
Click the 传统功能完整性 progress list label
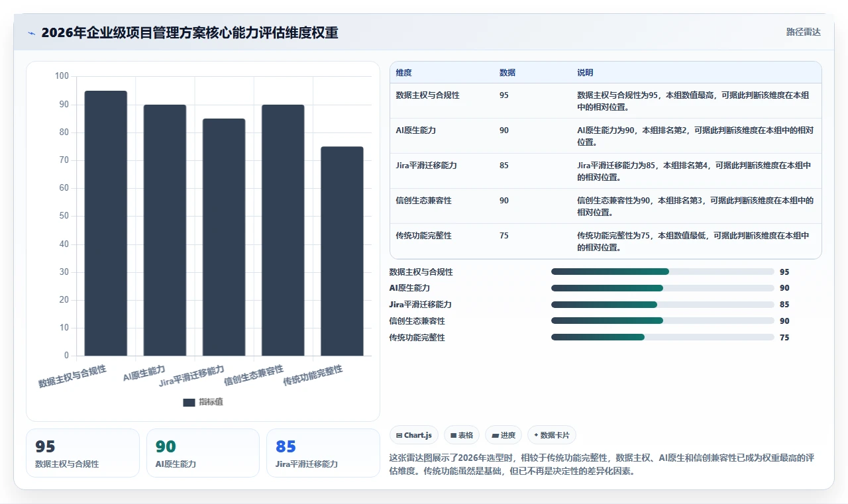[x=417, y=337]
